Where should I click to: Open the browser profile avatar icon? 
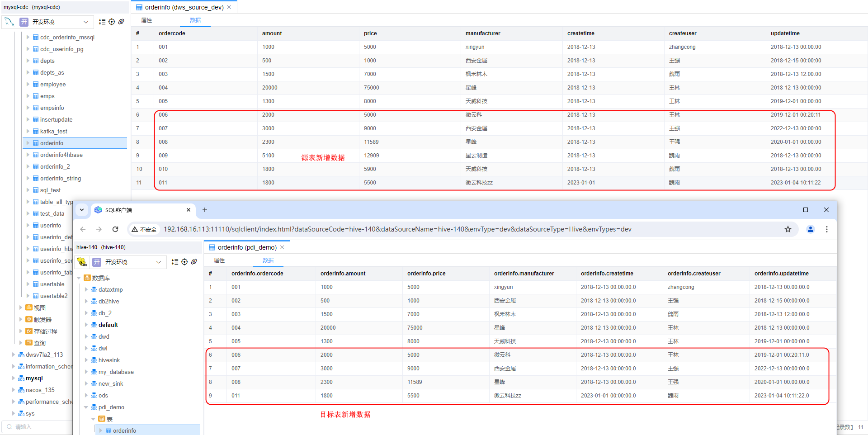coord(811,229)
